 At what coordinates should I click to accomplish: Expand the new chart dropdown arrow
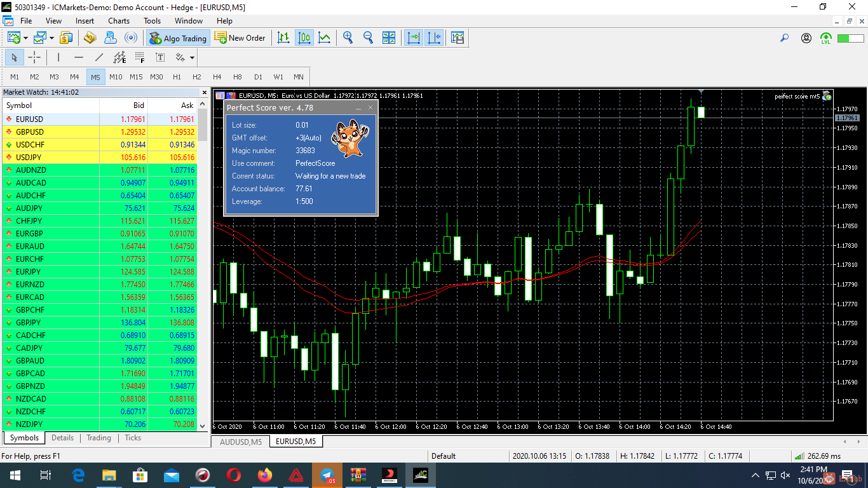(26, 38)
